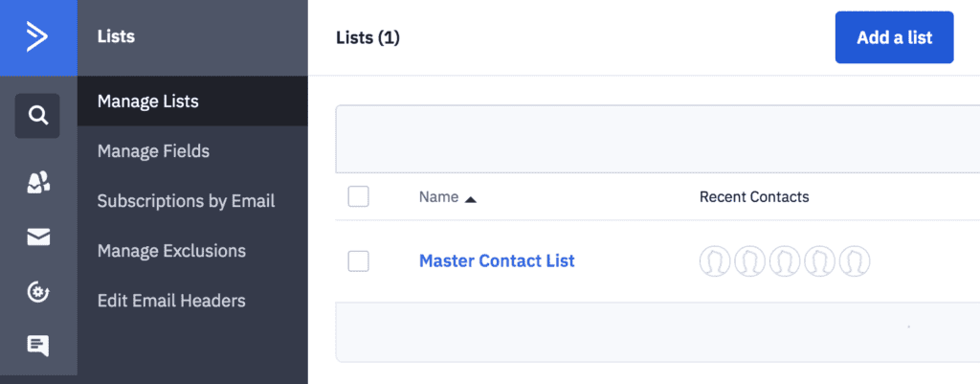Image resolution: width=980 pixels, height=384 pixels.
Task: Click the Recent Contacts column header
Action: pos(754,197)
